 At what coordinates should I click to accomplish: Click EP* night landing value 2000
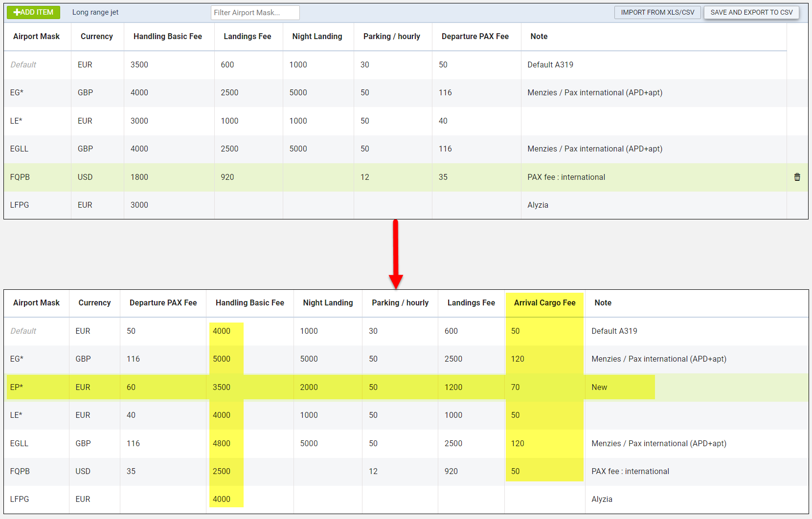(x=309, y=387)
